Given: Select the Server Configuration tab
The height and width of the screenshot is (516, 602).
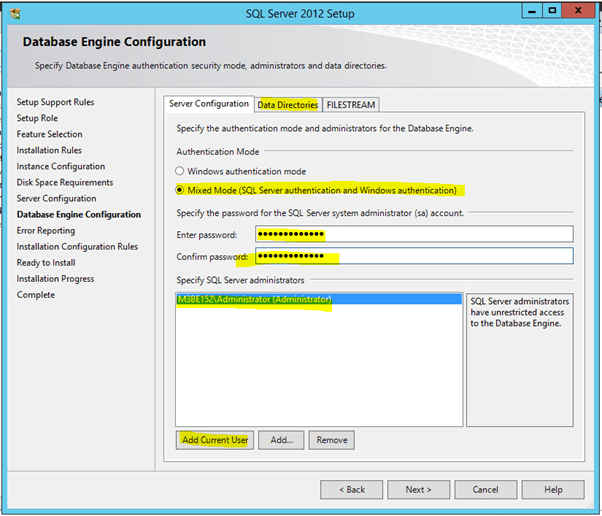Looking at the screenshot, I should [209, 104].
